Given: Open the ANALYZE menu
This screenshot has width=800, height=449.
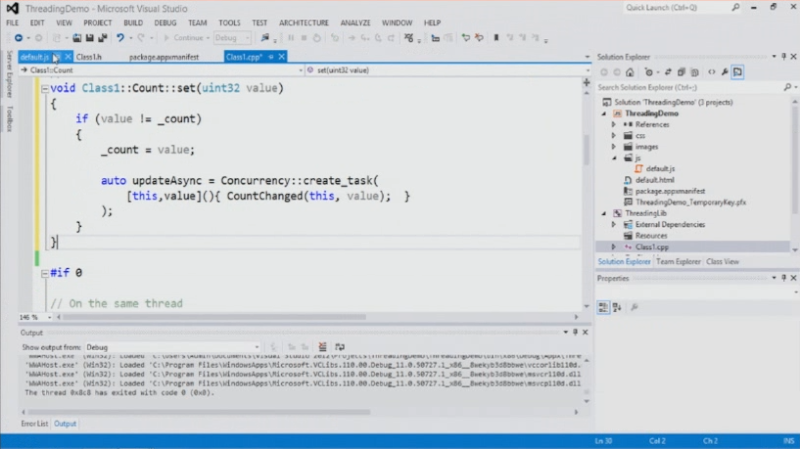Looking at the screenshot, I should coord(356,23).
